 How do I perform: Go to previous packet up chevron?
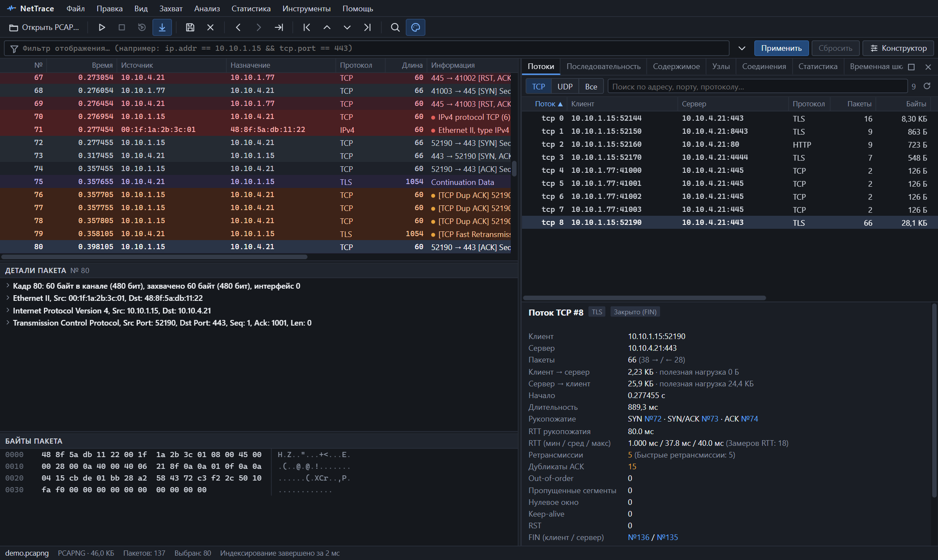[327, 27]
